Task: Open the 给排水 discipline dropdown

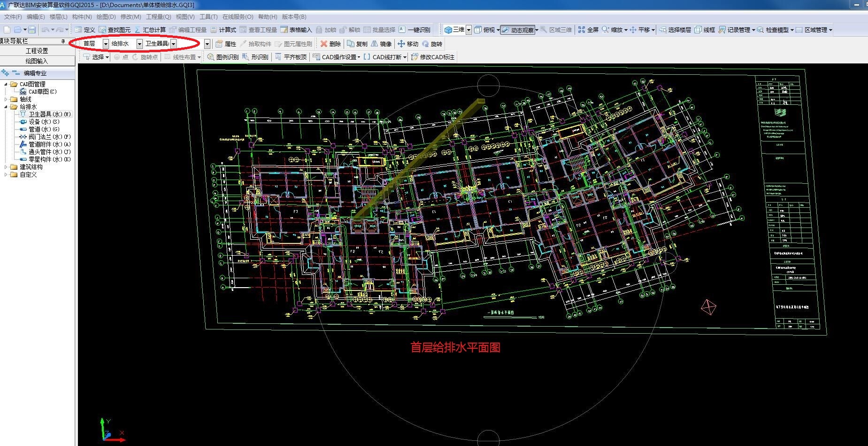Action: 139,44
